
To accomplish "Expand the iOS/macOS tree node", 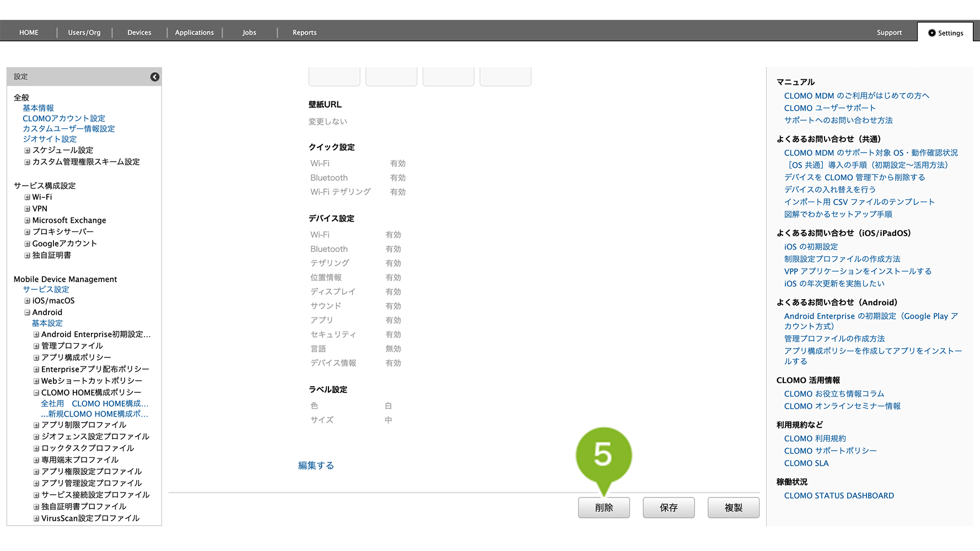I will click(x=27, y=301).
